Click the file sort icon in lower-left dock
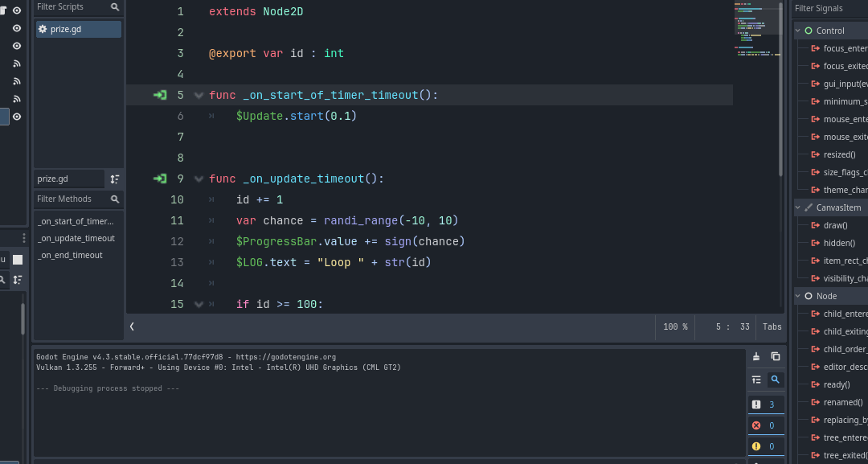868x464 pixels. point(18,280)
